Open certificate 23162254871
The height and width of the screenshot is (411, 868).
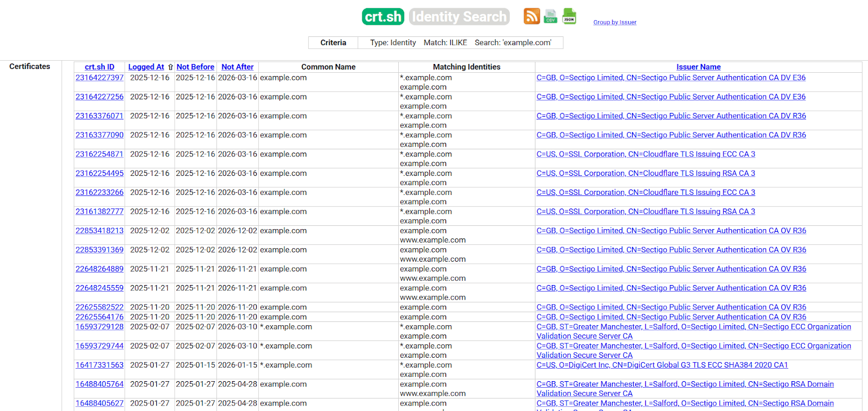point(99,154)
